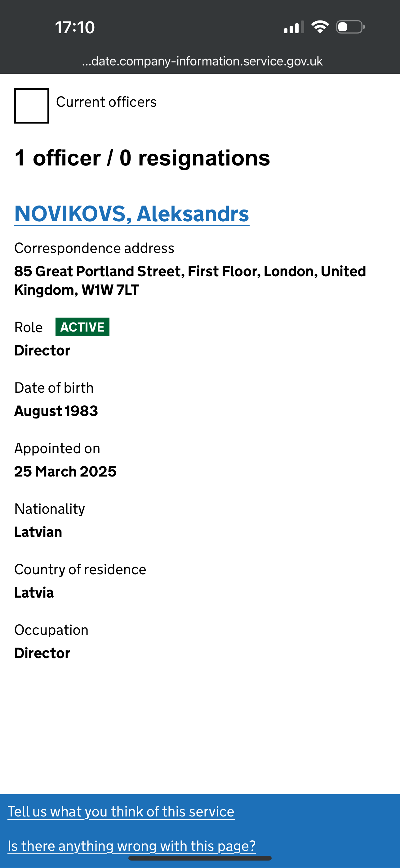Tap the 85 Great Portland Street address
The height and width of the screenshot is (868, 400).
pyautogui.click(x=189, y=280)
